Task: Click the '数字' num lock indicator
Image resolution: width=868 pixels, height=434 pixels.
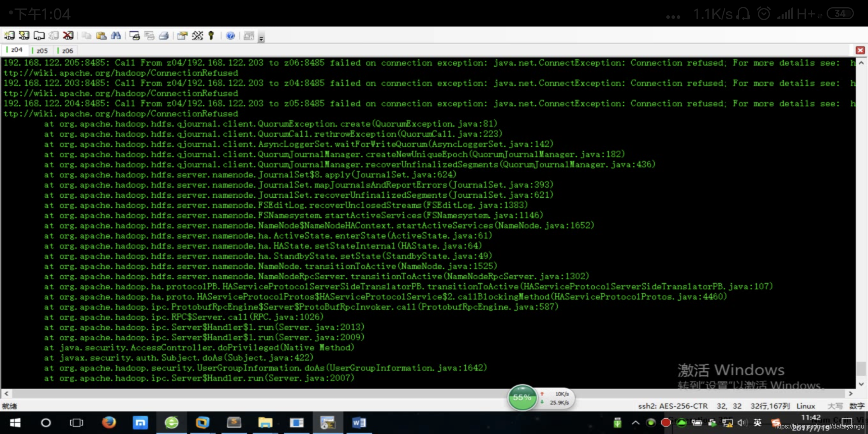Action: (857, 406)
